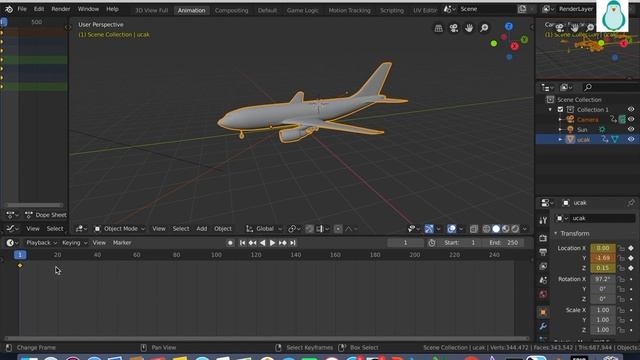Open the properties editor type dropdown
The image size is (640, 360).
(x=547, y=203)
